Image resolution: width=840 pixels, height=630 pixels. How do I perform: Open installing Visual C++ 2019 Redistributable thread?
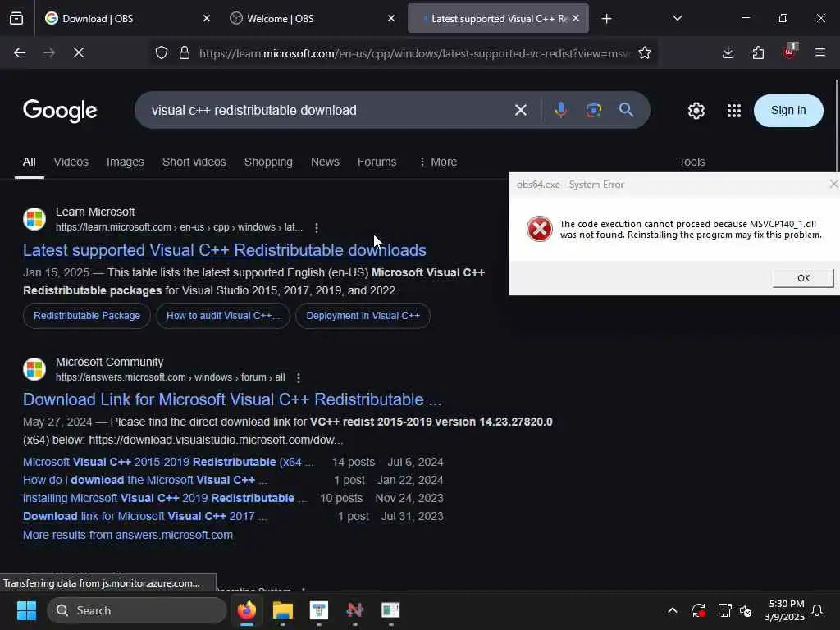point(165,498)
